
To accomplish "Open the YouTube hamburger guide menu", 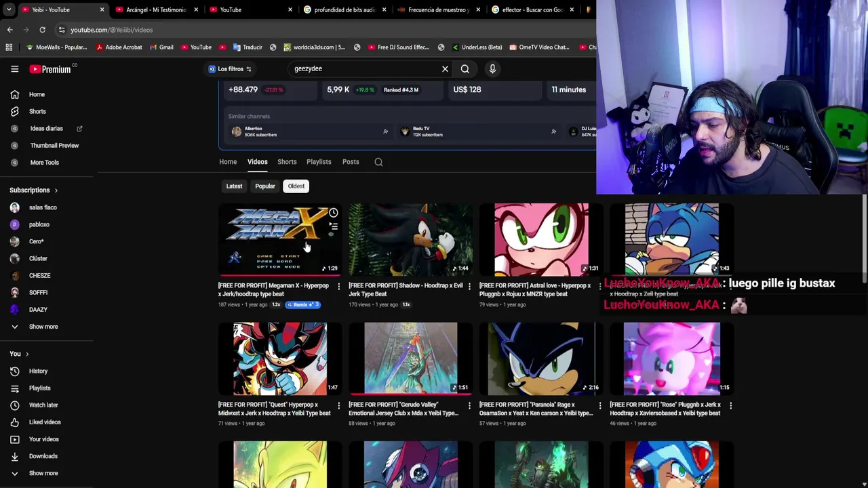I will coord(14,68).
